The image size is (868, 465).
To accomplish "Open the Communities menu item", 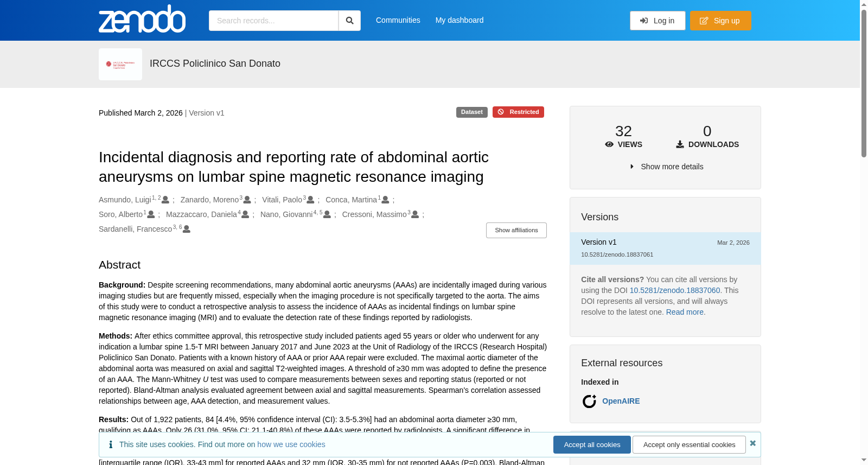I will click(398, 20).
